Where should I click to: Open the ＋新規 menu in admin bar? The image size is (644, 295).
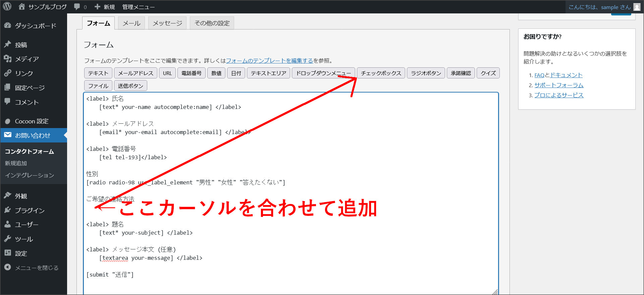pyautogui.click(x=105, y=7)
